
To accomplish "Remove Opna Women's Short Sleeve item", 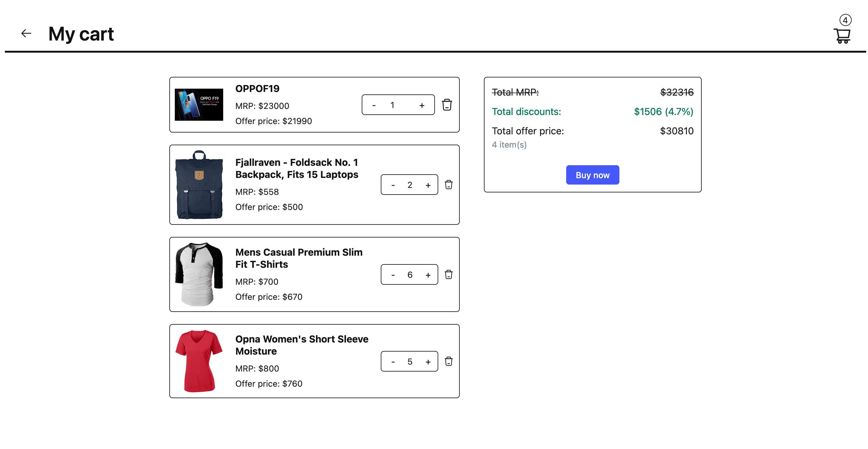I will pos(449,361).
